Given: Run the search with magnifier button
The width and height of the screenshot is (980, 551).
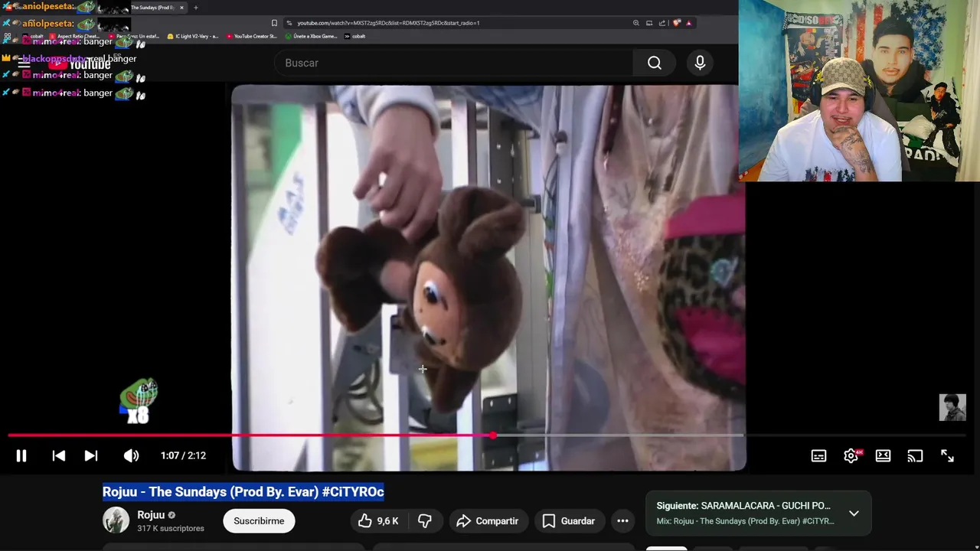Looking at the screenshot, I should 655,63.
